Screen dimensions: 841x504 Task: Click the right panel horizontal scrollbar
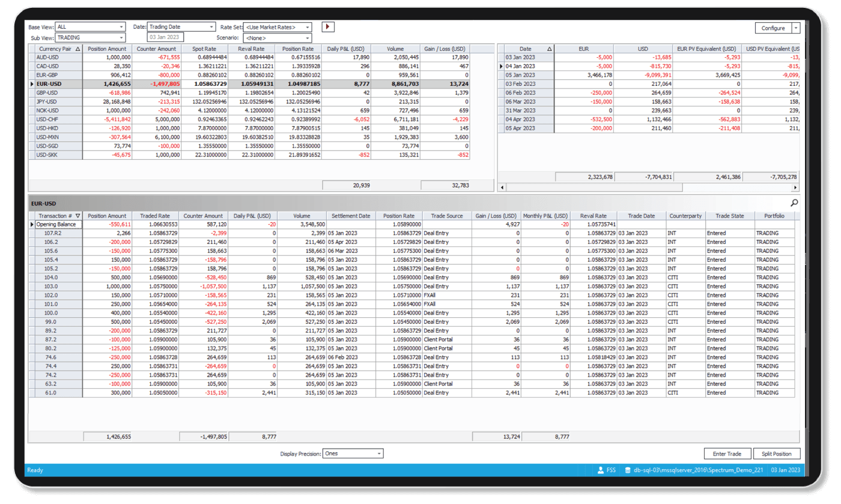click(650, 188)
